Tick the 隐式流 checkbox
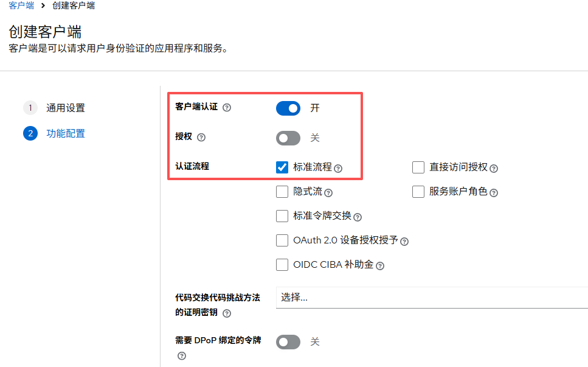The width and height of the screenshot is (588, 367). click(x=282, y=192)
